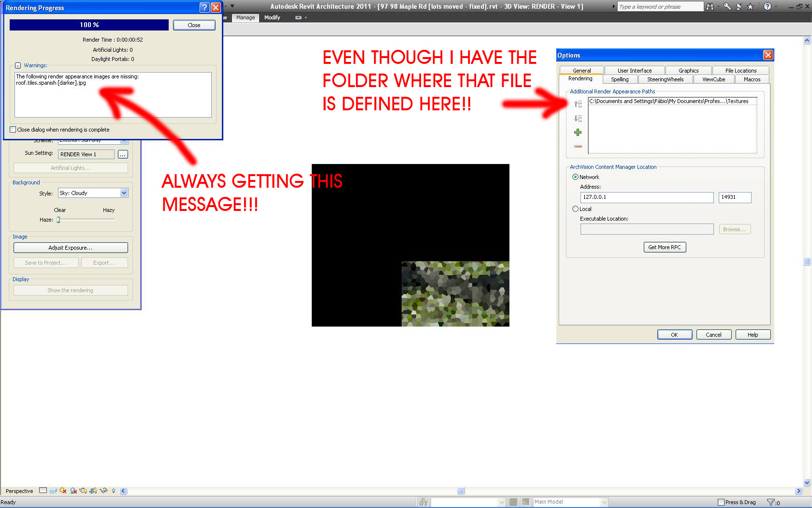Toggle the shadows off icon
This screenshot has width=812, height=508.
pos(73,491)
